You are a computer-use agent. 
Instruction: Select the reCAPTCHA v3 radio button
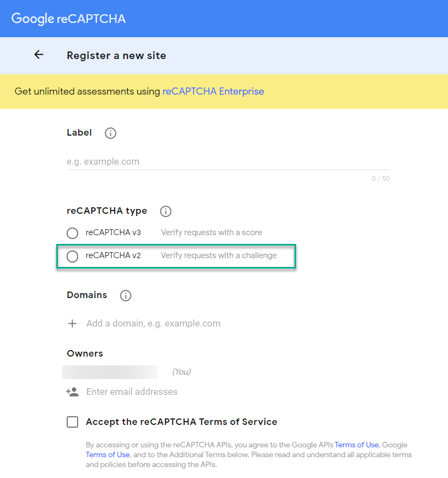72,233
